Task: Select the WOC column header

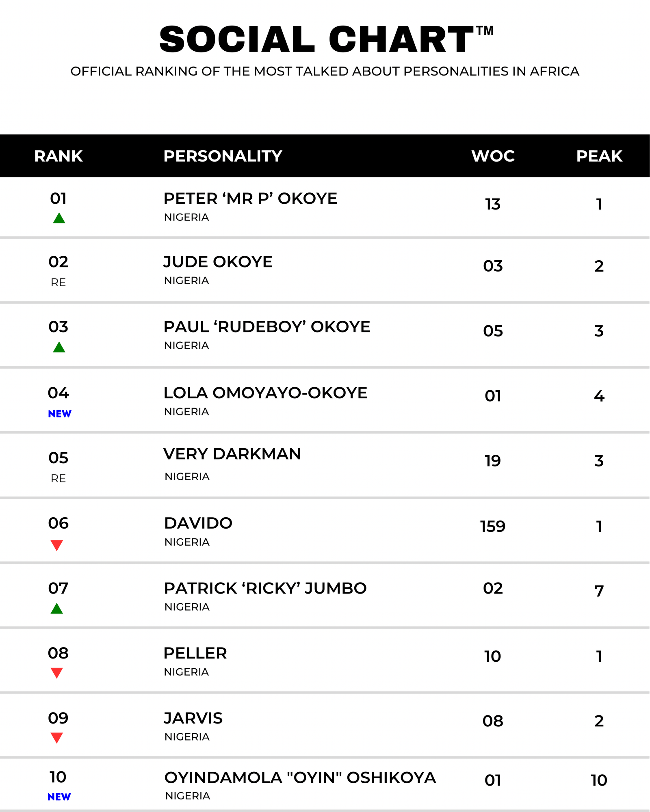Action: [x=493, y=156]
